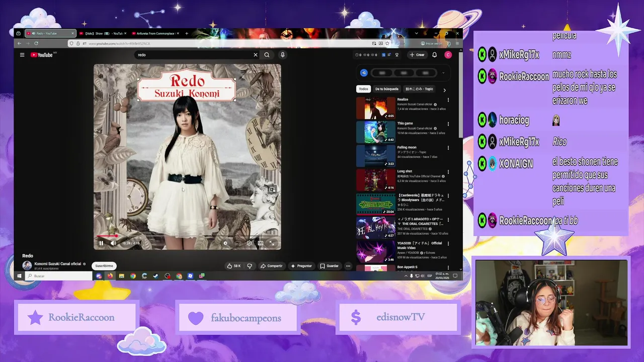
Task: Open the Realize video thumbnail
Action: (376, 108)
